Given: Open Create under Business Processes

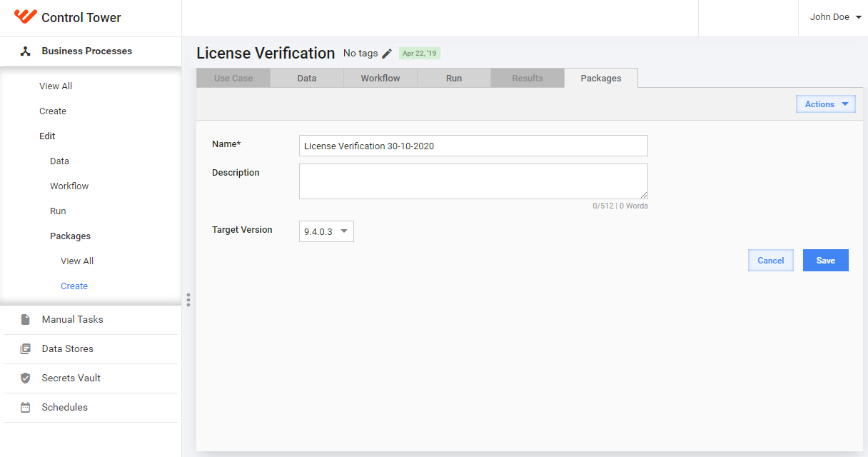Looking at the screenshot, I should tap(53, 111).
